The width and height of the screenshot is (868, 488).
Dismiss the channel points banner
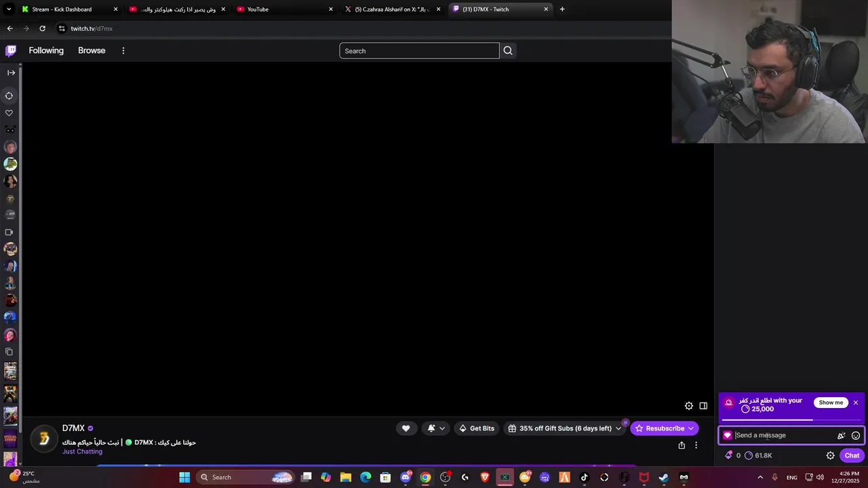[x=856, y=403]
